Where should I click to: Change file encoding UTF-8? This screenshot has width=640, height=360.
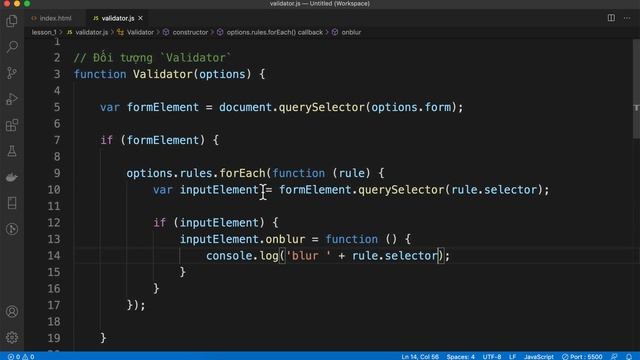[x=492, y=356]
